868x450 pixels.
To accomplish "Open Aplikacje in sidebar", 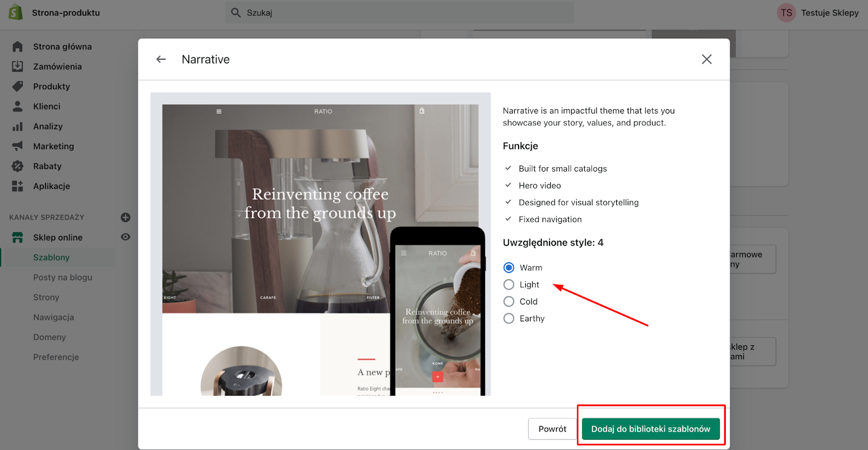I will coord(52,186).
